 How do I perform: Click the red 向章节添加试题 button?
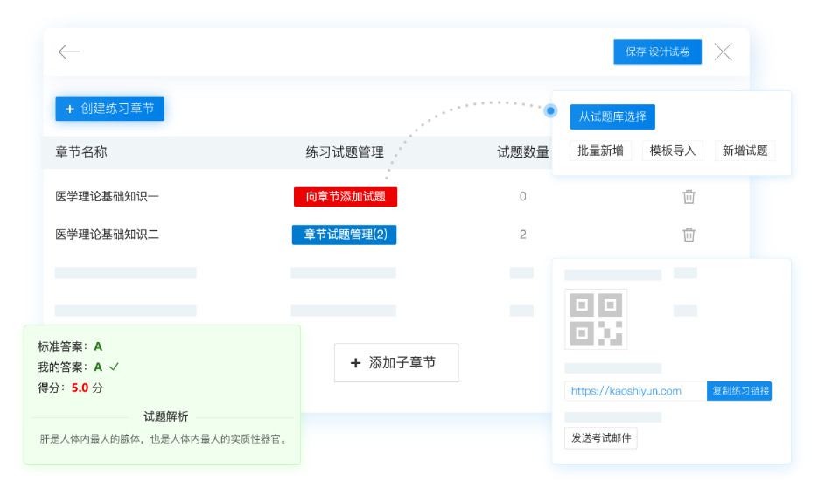pos(345,197)
